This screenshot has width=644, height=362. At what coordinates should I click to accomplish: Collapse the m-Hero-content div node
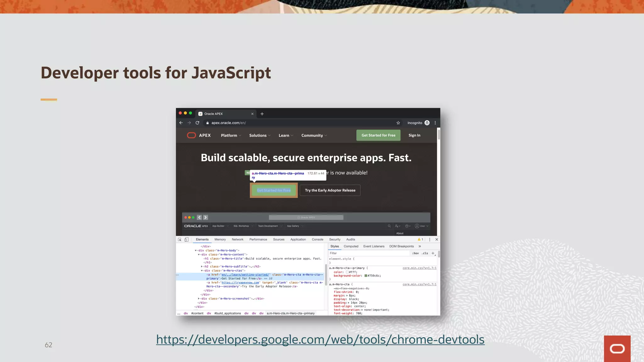[199, 255]
